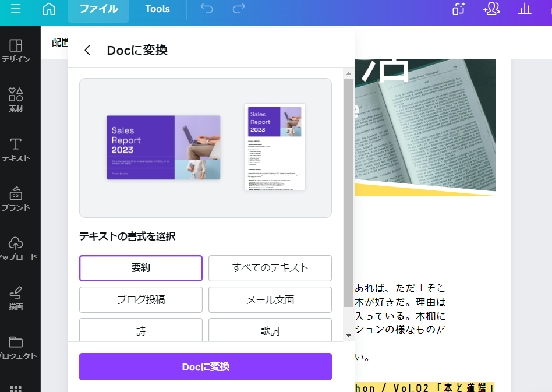Redo the last action
Screen dimensions: 552x392
239,9
